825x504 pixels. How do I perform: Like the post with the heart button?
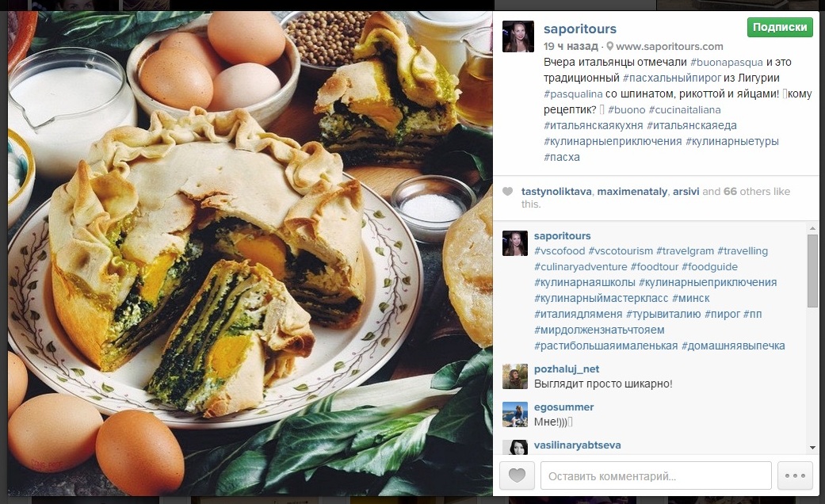click(x=517, y=475)
